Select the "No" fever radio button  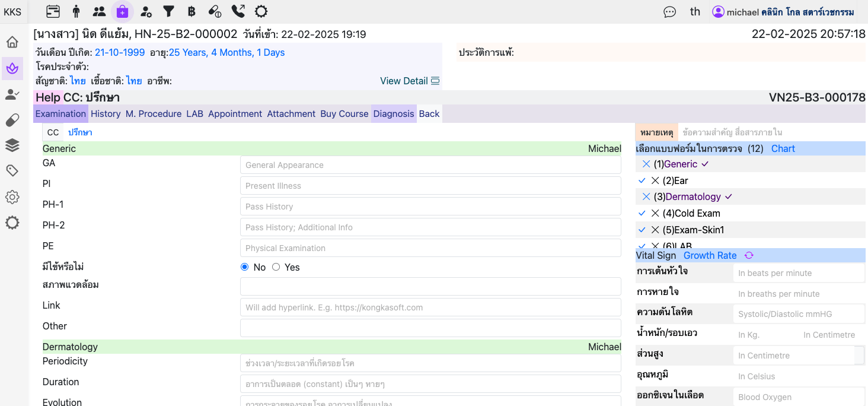pyautogui.click(x=245, y=267)
